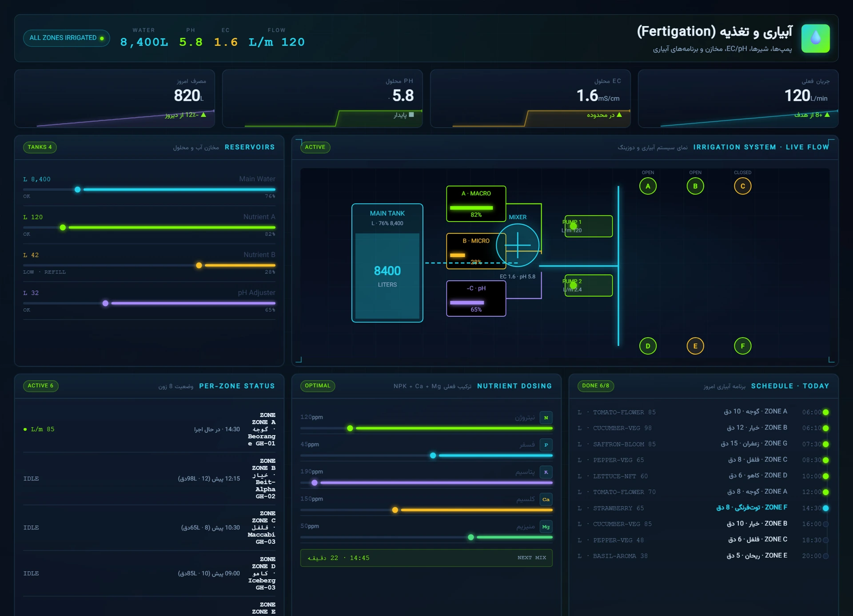Select the 14:30 Zone F strawberry schedule row
The height and width of the screenshot is (616, 853).
click(704, 508)
